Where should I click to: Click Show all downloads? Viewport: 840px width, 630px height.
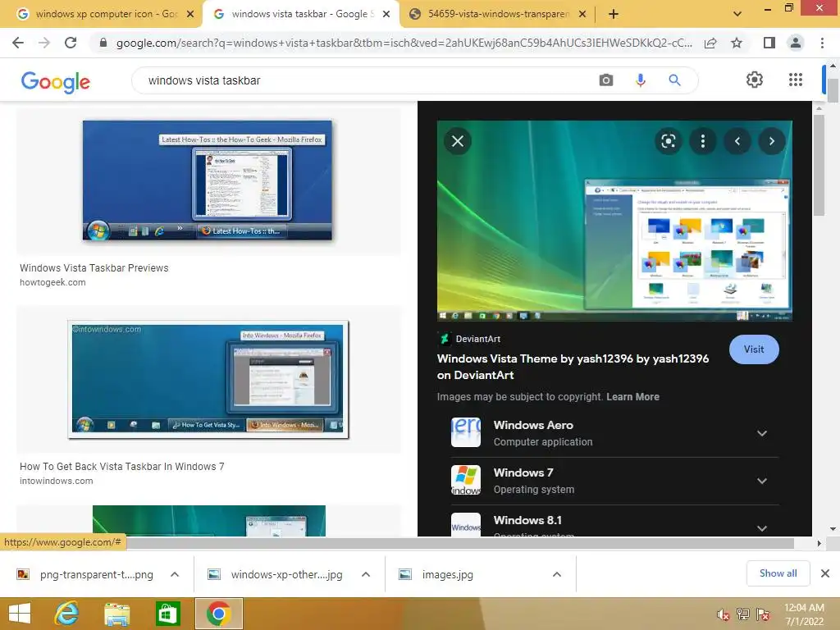click(778, 573)
